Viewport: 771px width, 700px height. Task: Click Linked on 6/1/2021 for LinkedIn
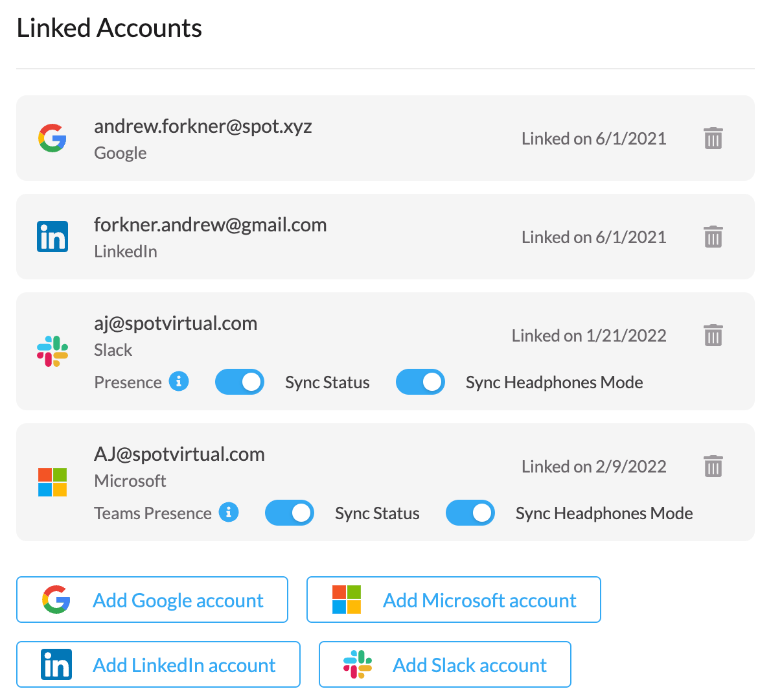click(594, 237)
